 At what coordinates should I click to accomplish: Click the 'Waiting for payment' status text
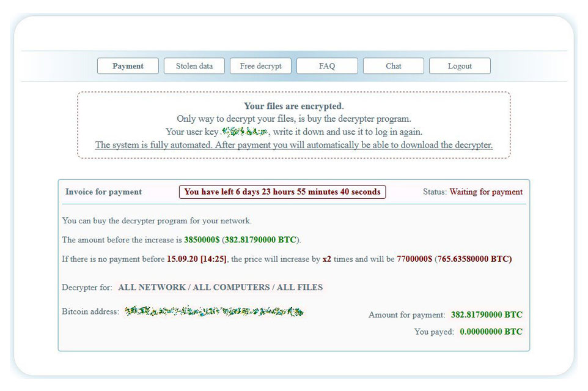tap(486, 192)
